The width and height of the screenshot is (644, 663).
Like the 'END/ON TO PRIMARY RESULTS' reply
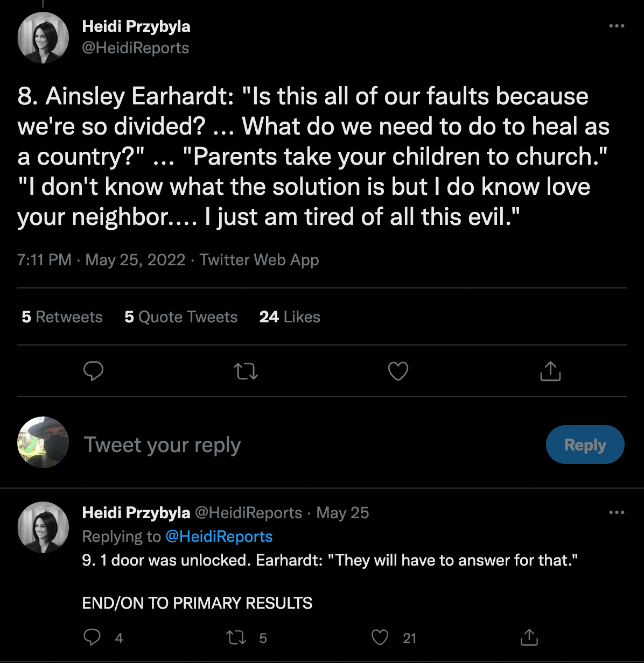[380, 638]
